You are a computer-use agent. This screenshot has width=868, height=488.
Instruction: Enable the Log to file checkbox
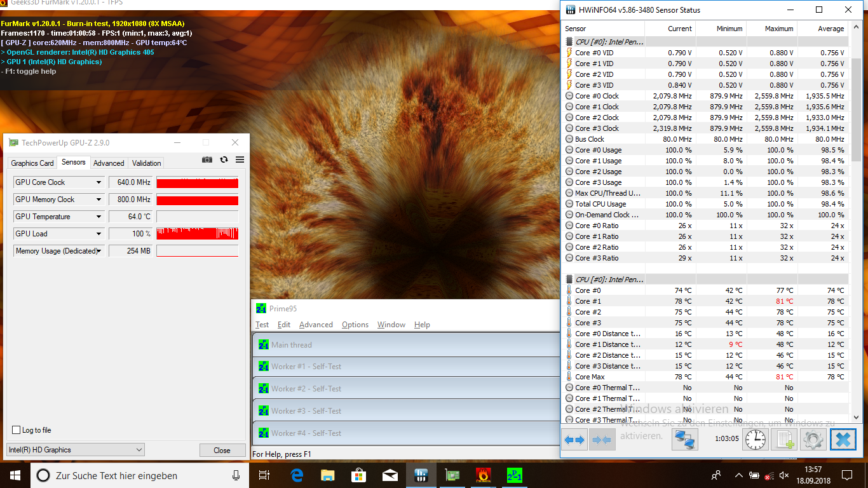(17, 430)
